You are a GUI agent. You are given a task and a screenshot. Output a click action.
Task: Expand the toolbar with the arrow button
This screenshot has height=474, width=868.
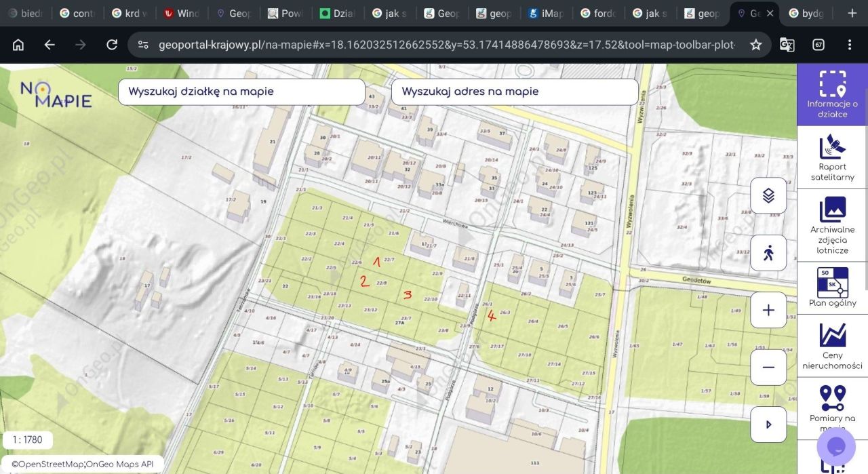(x=768, y=424)
